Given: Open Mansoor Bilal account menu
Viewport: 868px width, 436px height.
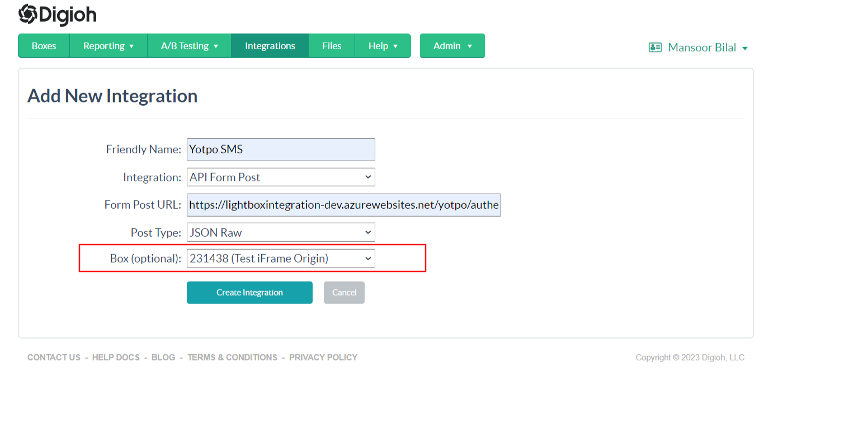Looking at the screenshot, I should 708,48.
